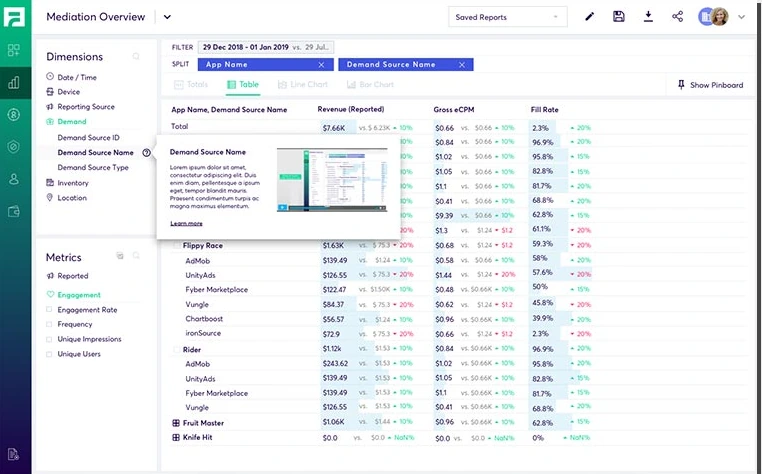This screenshot has width=762, height=474.
Task: Click the date range filter field
Action: (x=266, y=47)
